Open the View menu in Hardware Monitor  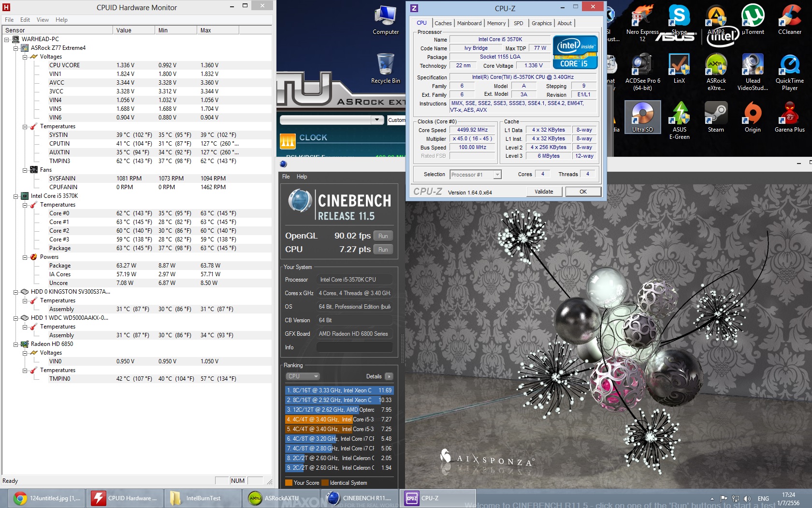point(43,20)
